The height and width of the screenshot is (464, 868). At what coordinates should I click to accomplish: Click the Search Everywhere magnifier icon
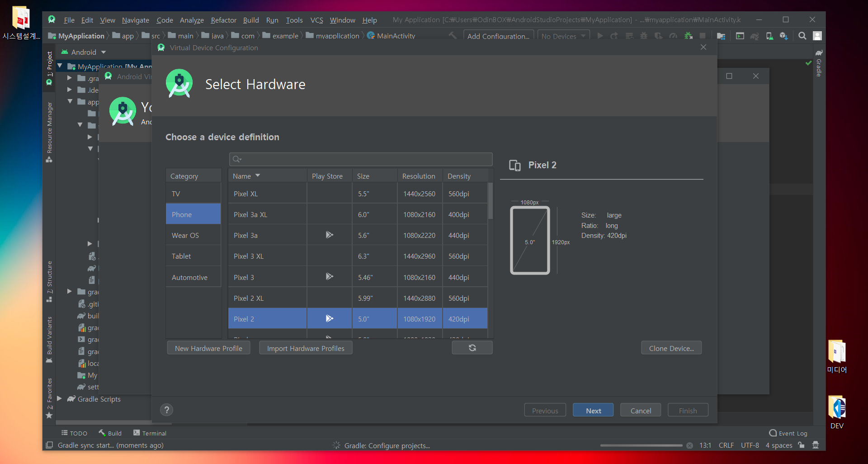[x=802, y=36]
